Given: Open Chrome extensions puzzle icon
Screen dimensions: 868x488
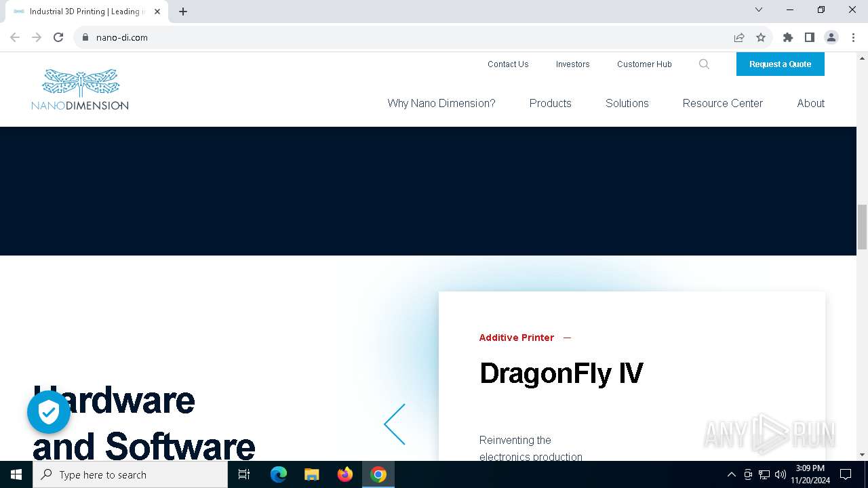Looking at the screenshot, I should (x=788, y=37).
